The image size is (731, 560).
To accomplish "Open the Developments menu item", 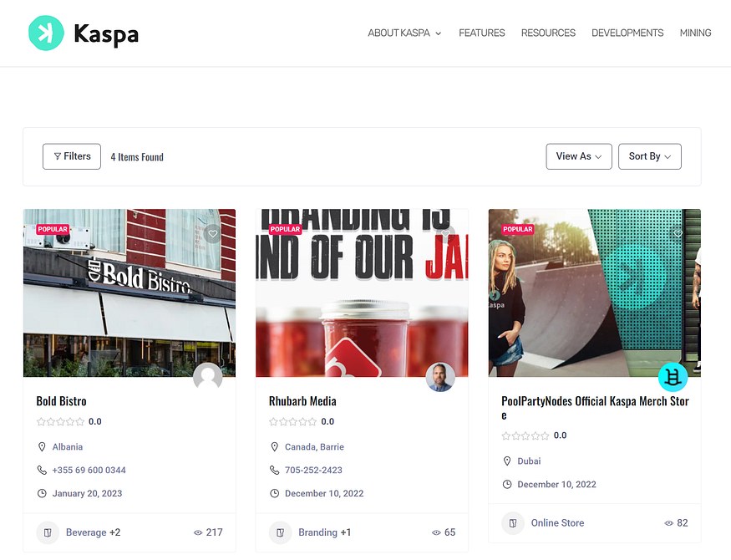I will [627, 33].
